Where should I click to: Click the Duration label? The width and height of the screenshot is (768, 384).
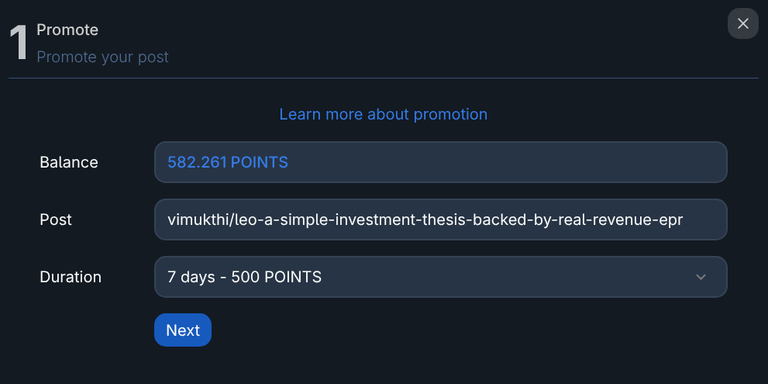71,277
